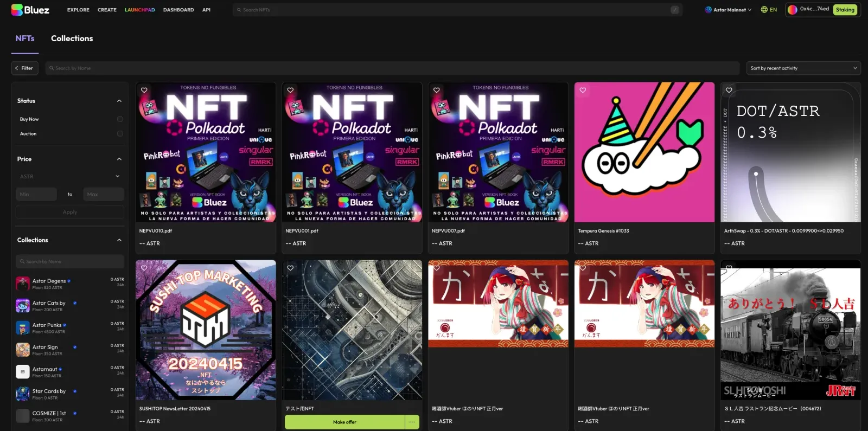Image resolution: width=868 pixels, height=431 pixels.
Task: Open the three-dots menu beside Make offer
Action: (412, 422)
